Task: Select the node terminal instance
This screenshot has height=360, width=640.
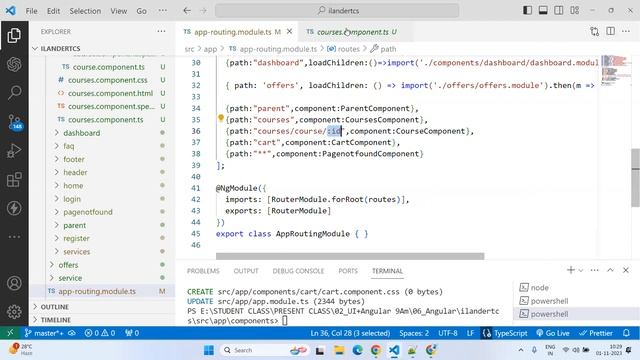Action: point(576,287)
